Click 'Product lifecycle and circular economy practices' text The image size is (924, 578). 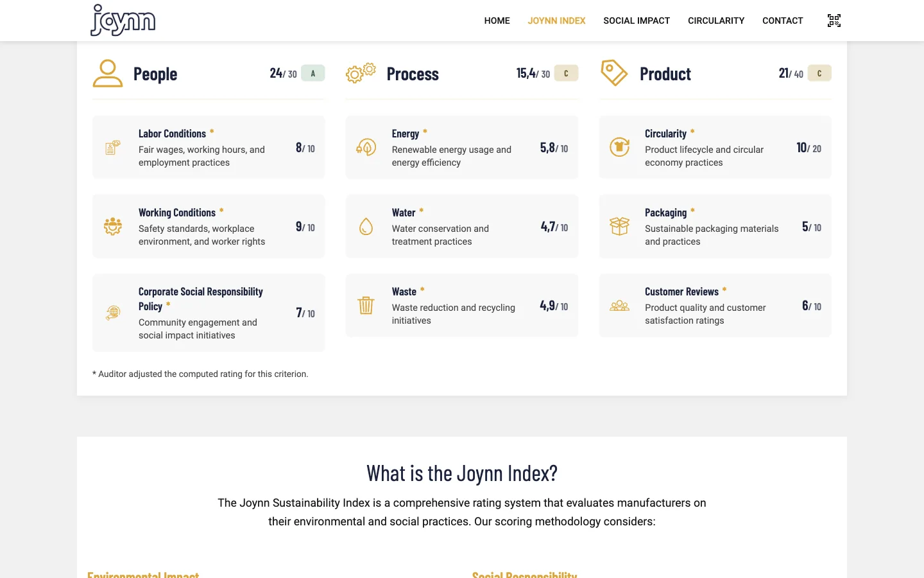(705, 156)
